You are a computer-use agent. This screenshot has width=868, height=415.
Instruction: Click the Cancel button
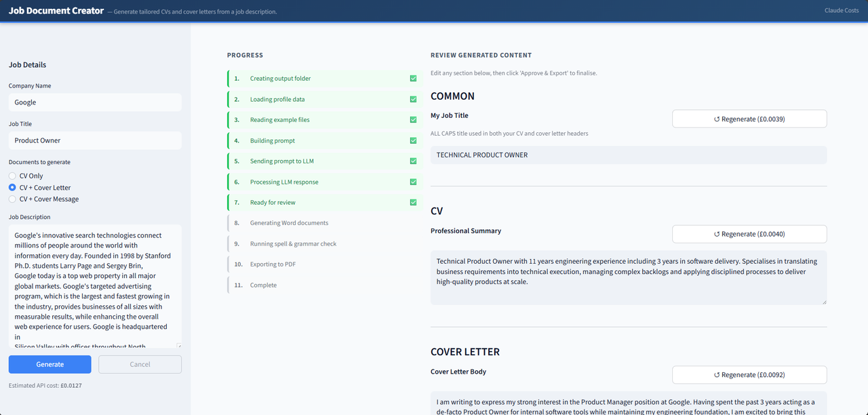pyautogui.click(x=140, y=364)
